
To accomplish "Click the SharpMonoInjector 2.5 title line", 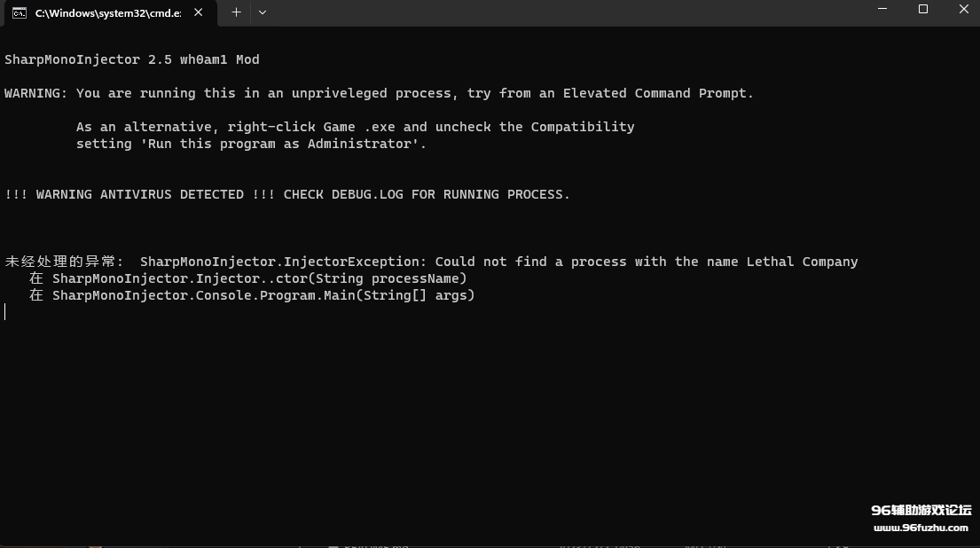I will (132, 59).
